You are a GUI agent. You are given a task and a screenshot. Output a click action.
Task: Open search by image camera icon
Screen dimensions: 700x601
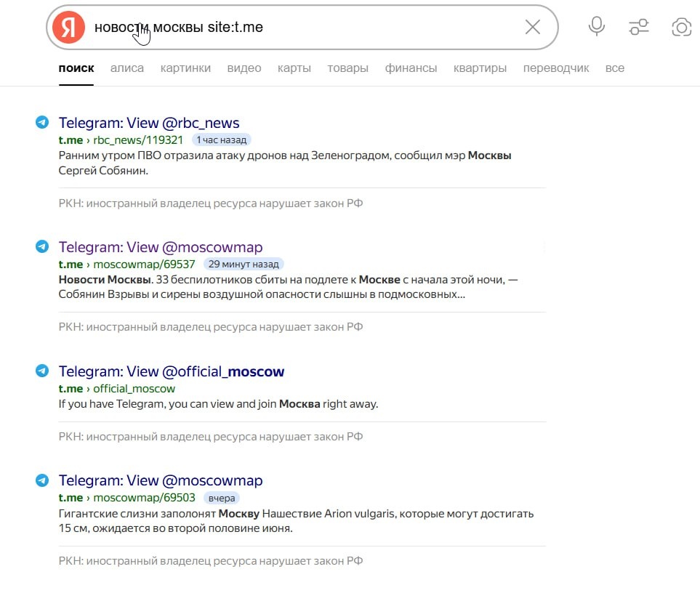click(681, 27)
